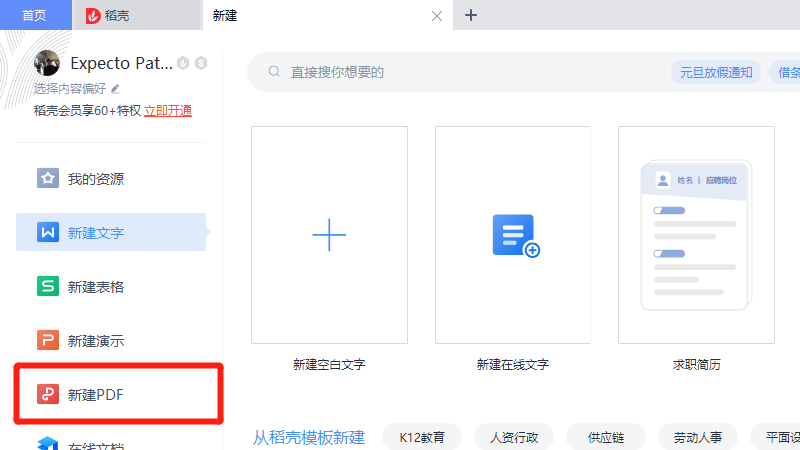Open 在线文档 blue icon in sidebar

coord(48,443)
